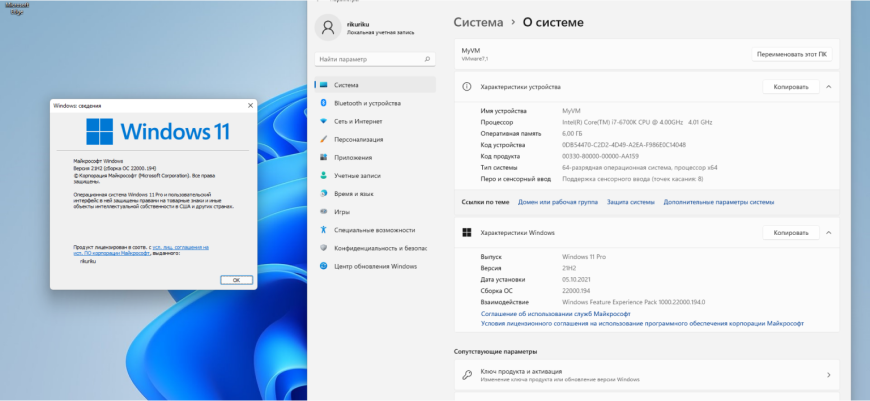
Task: Open Домен или рабочая группа link
Action: click(558, 202)
